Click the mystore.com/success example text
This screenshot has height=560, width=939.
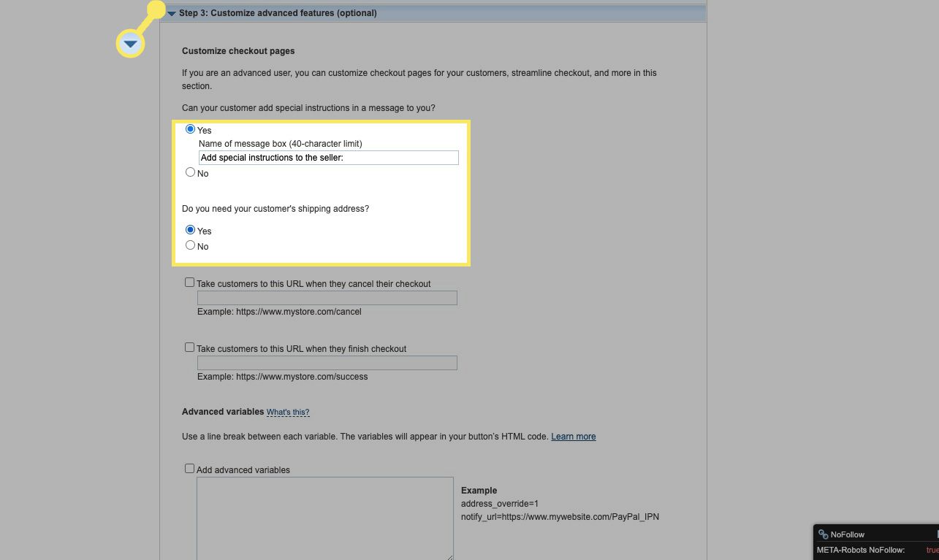pyautogui.click(x=283, y=377)
